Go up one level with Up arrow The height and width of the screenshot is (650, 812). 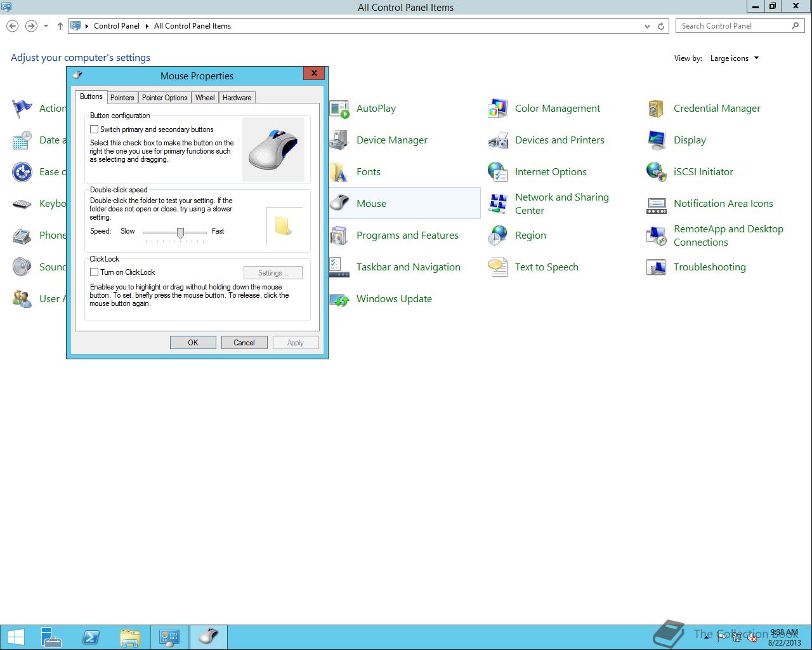point(60,26)
